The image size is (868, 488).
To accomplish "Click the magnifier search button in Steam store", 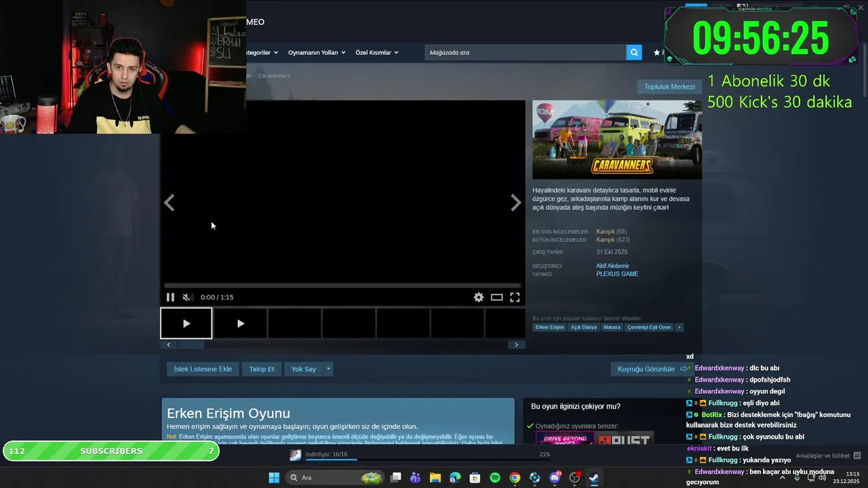I will coord(634,52).
